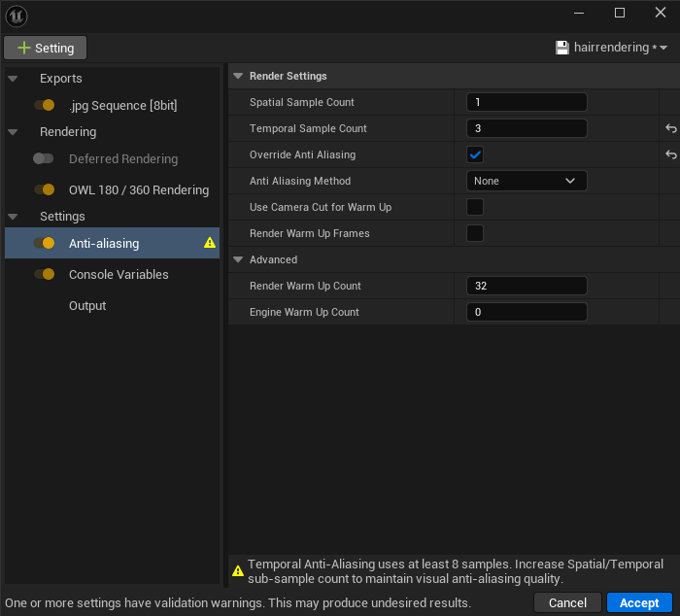Screen dimensions: 680x616
Task: Open the Anti Aliasing Method dropdown
Action: pyautogui.click(x=526, y=181)
